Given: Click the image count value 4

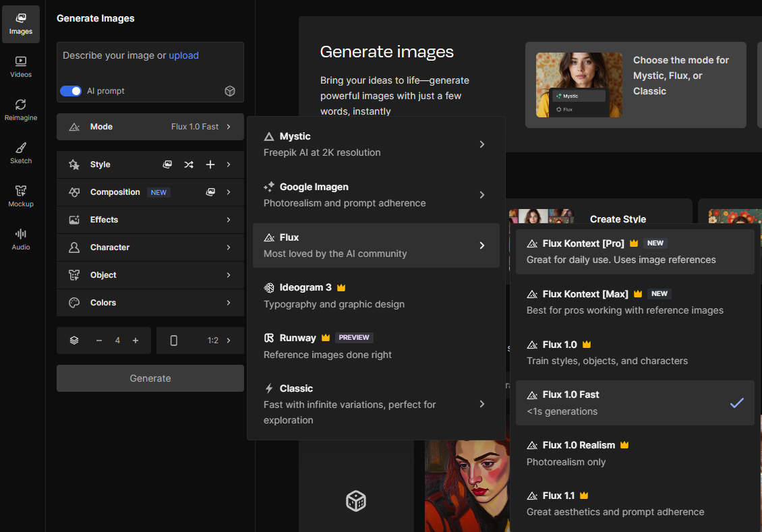Looking at the screenshot, I should click(x=117, y=341).
